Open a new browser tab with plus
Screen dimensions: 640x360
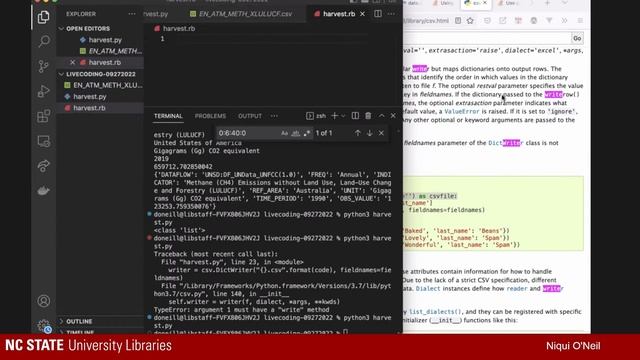coord(547,3)
